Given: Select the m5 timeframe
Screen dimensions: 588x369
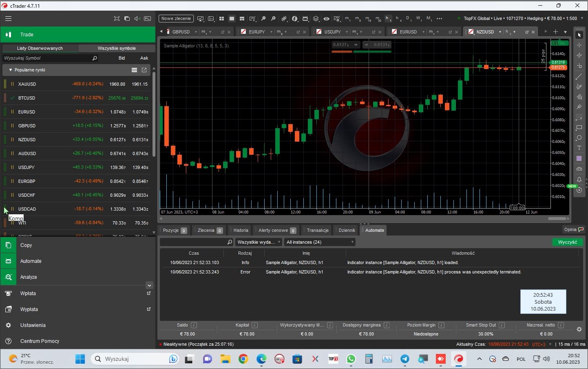Looking at the screenshot, I should (x=358, y=19).
